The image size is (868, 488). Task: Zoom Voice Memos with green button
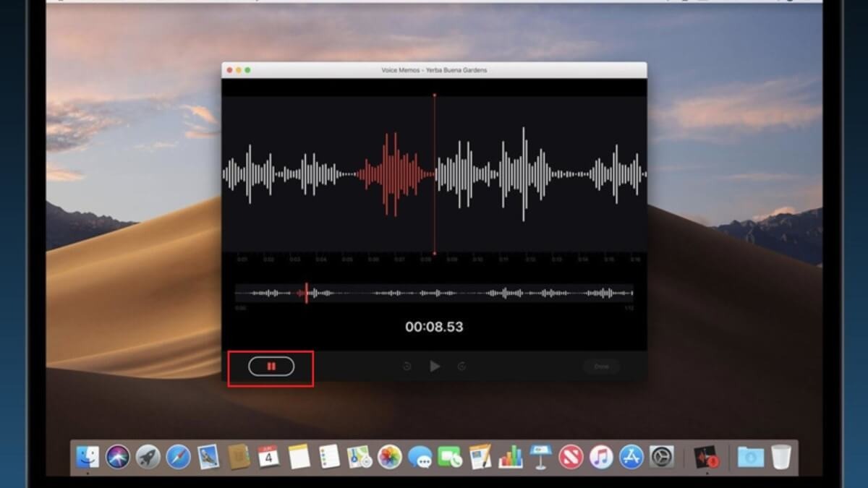click(x=247, y=70)
